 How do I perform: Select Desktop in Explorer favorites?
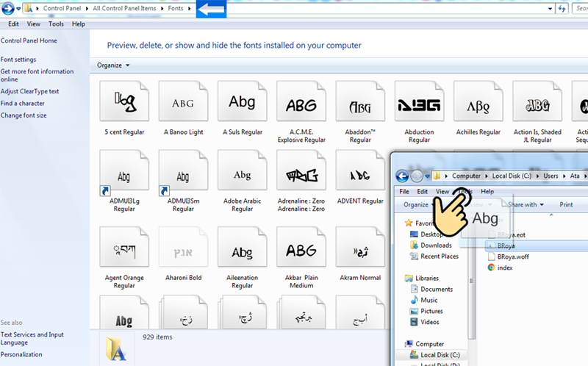428,234
